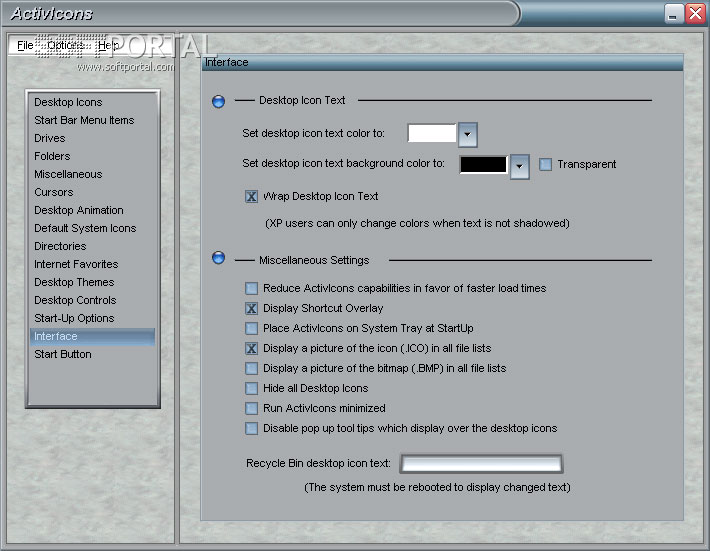The image size is (710, 551).
Task: Enable Display a picture of the bitmap (.BMP)
Action: (x=251, y=369)
